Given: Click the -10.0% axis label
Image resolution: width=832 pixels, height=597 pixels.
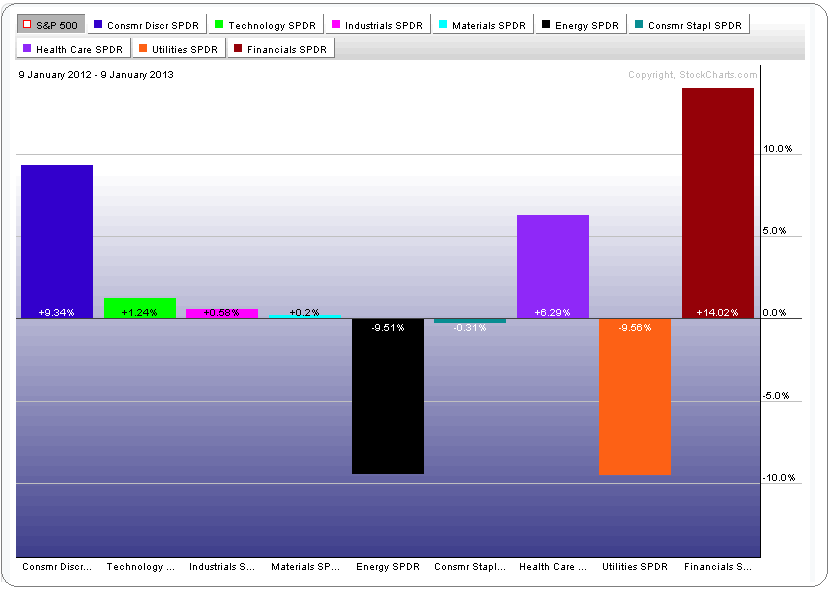Looking at the screenshot, I should tap(779, 478).
